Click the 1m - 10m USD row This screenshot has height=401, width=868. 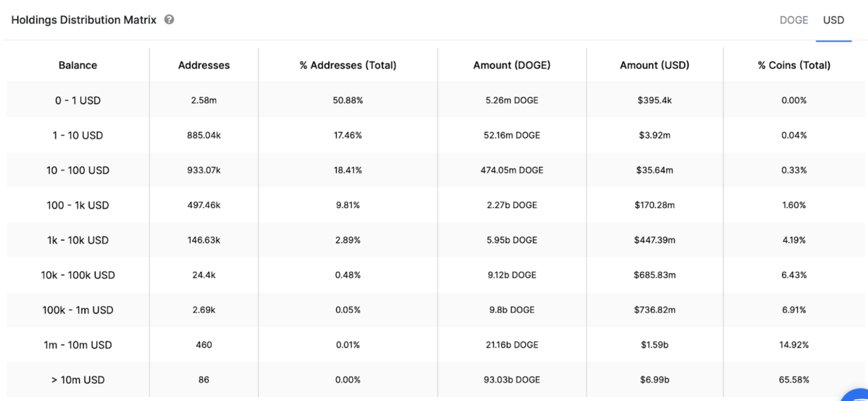point(77,345)
